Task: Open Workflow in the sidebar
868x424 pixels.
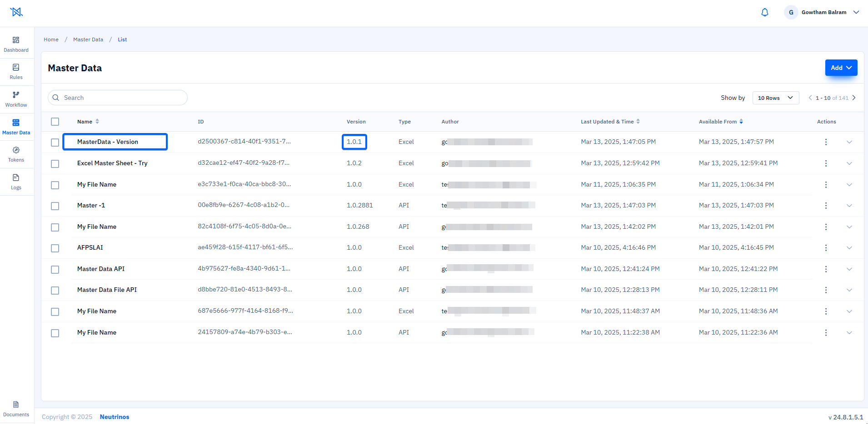Action: [16, 99]
